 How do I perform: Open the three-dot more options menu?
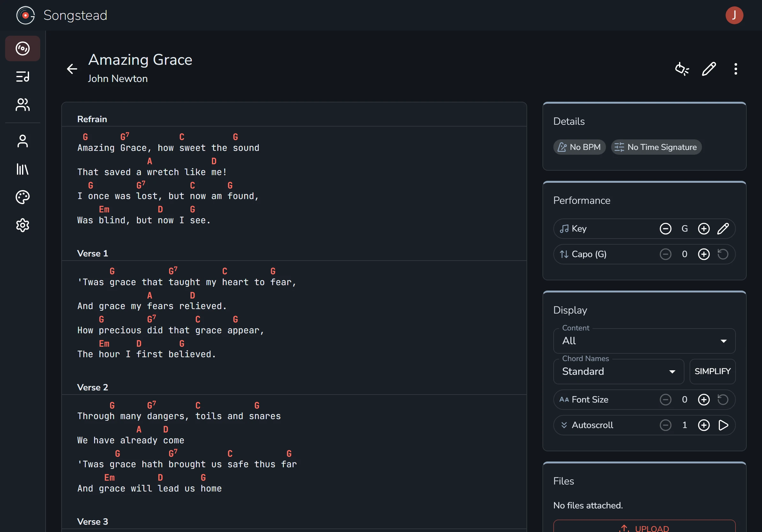click(736, 69)
